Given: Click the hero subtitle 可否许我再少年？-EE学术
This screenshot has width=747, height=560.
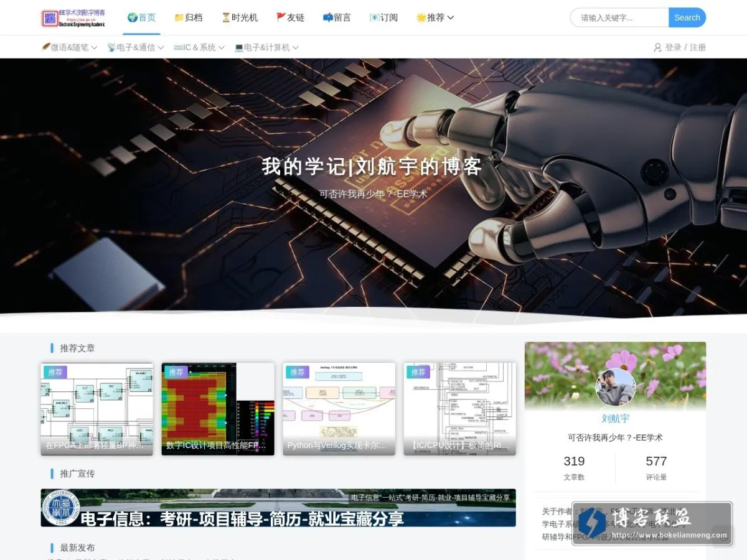Looking at the screenshot, I should (x=374, y=194).
